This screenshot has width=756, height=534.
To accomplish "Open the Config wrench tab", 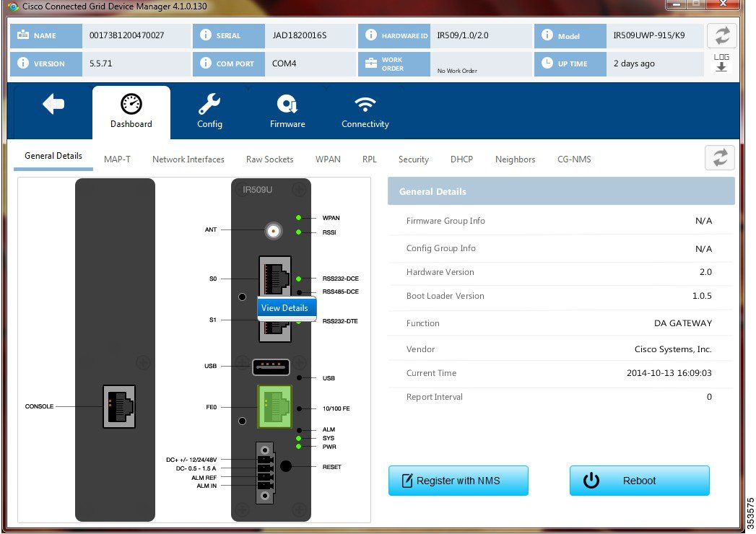I will pyautogui.click(x=209, y=112).
